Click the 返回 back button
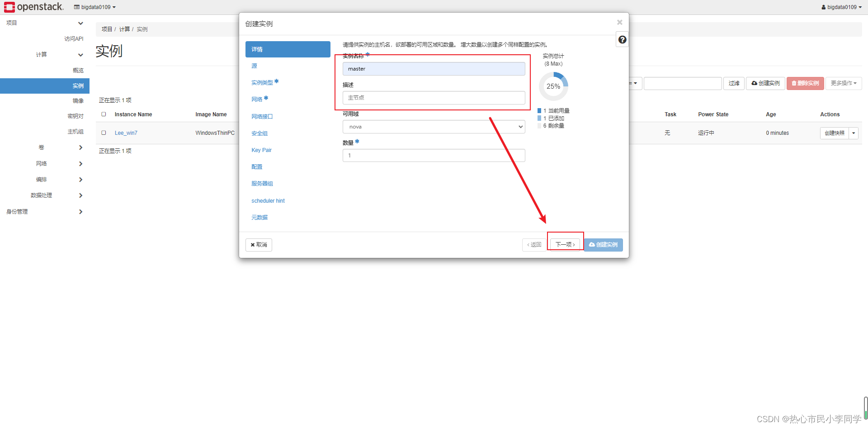This screenshot has height=428, width=868. tap(534, 245)
